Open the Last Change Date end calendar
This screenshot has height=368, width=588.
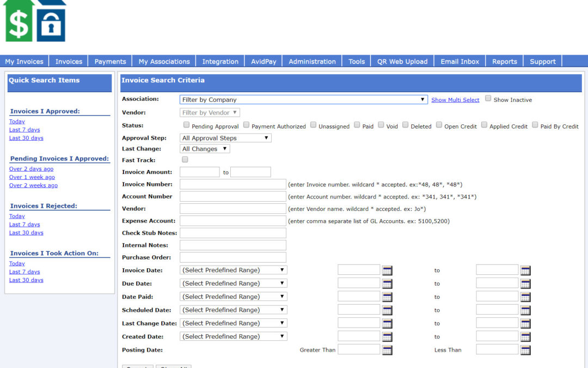coord(525,323)
